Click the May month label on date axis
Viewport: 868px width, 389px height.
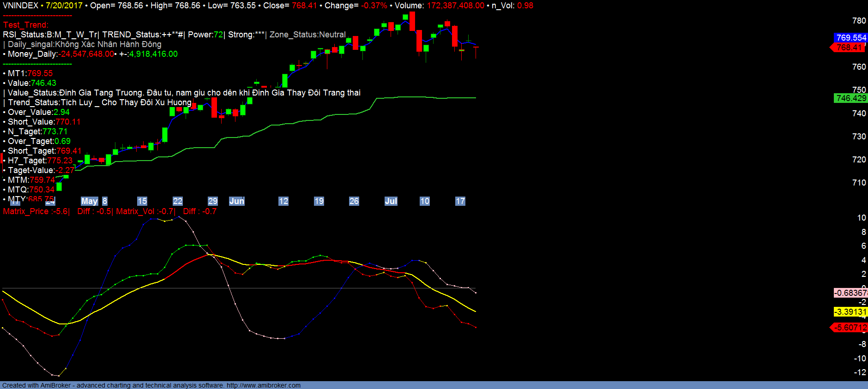(x=89, y=201)
